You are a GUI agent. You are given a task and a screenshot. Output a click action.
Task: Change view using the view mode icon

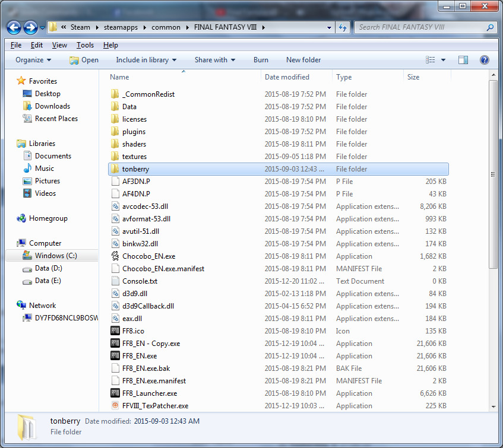(x=430, y=60)
